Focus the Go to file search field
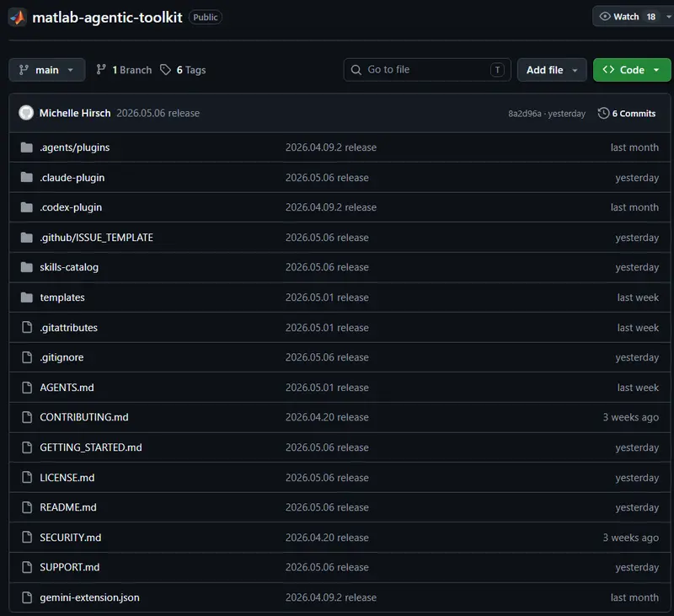Viewport: 674px width, 616px height. coord(427,70)
